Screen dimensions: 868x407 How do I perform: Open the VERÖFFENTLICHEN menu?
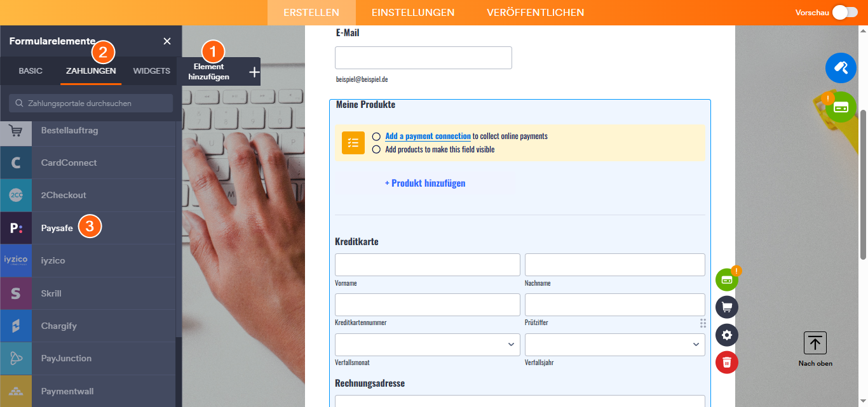pyautogui.click(x=536, y=12)
